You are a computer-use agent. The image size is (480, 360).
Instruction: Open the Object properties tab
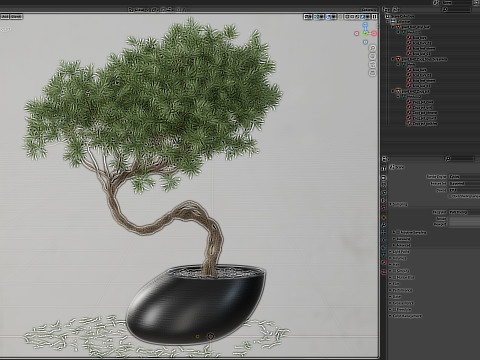384,217
